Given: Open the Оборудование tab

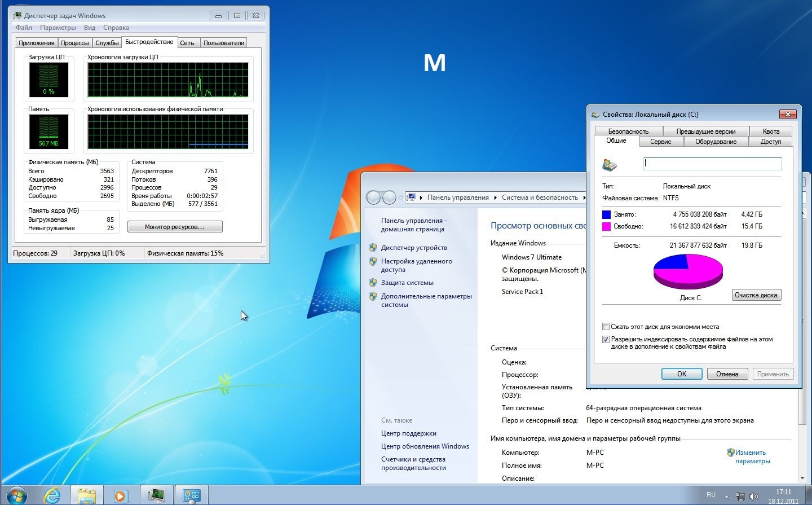Looking at the screenshot, I should [716, 142].
